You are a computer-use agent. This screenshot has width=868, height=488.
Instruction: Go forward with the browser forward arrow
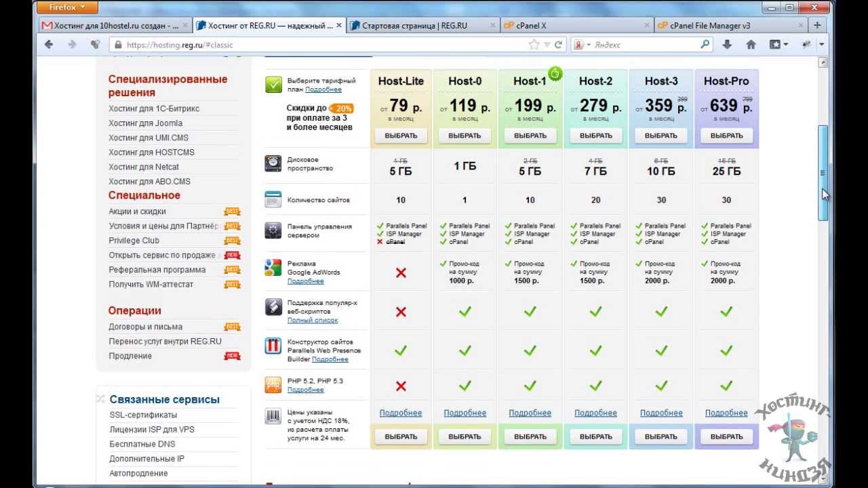coord(72,45)
